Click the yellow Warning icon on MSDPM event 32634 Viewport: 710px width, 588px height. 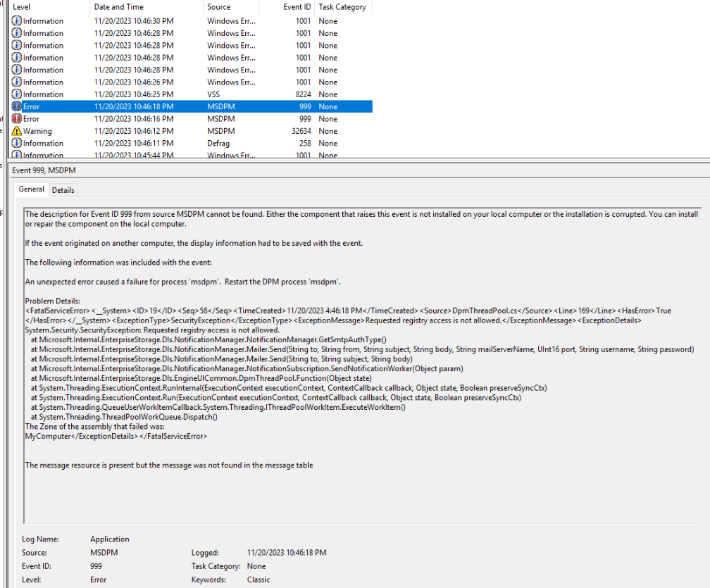pyautogui.click(x=15, y=131)
